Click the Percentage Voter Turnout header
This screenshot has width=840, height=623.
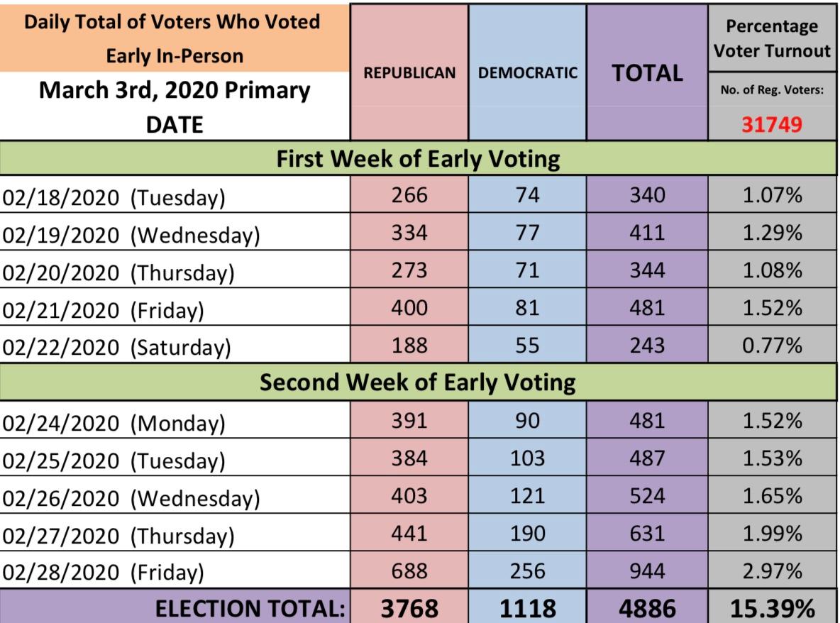[772, 38]
